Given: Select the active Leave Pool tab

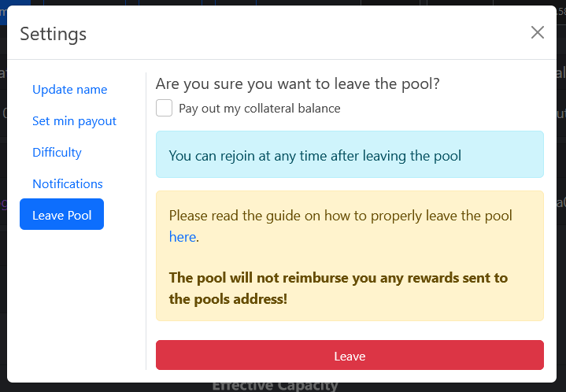Looking at the screenshot, I should tap(61, 215).
